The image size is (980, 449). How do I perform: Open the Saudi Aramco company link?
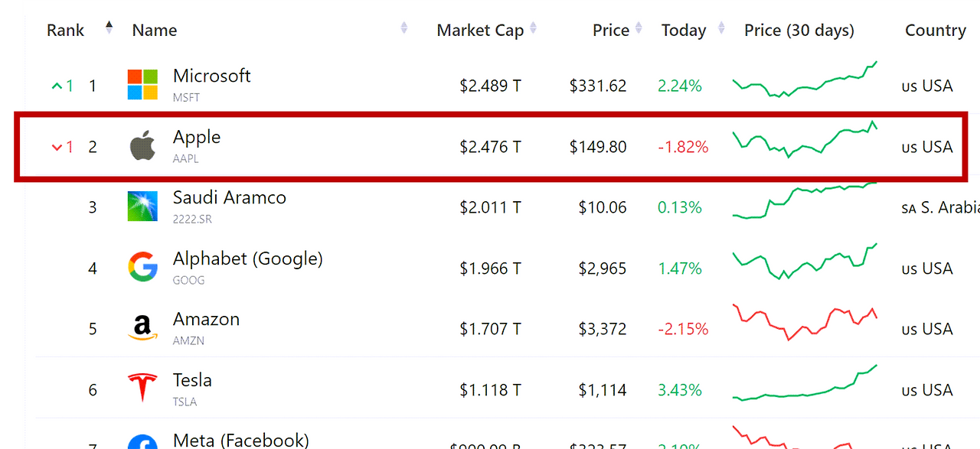click(230, 197)
